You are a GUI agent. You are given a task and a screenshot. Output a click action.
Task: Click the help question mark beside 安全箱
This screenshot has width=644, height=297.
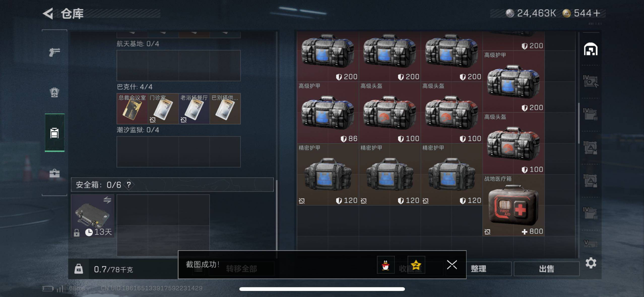[x=129, y=185]
